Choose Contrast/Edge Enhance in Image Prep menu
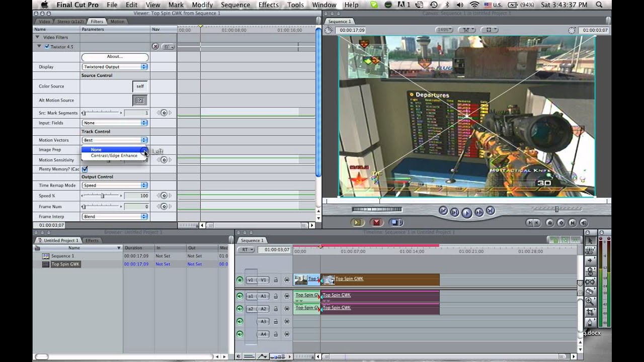This screenshot has height=362, width=644. [x=114, y=155]
